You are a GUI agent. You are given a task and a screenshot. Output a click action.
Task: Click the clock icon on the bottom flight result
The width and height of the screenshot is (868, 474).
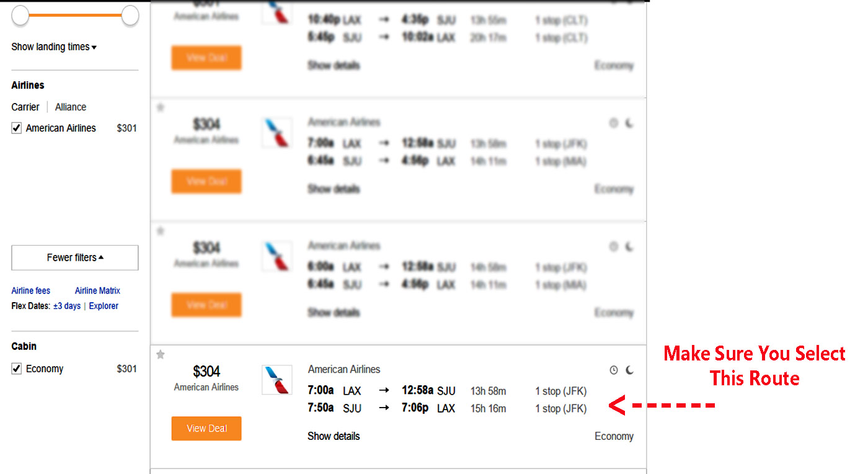(x=614, y=370)
